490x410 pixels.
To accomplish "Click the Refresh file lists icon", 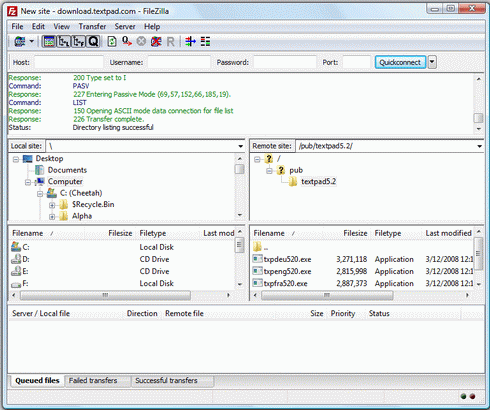I will click(112, 42).
